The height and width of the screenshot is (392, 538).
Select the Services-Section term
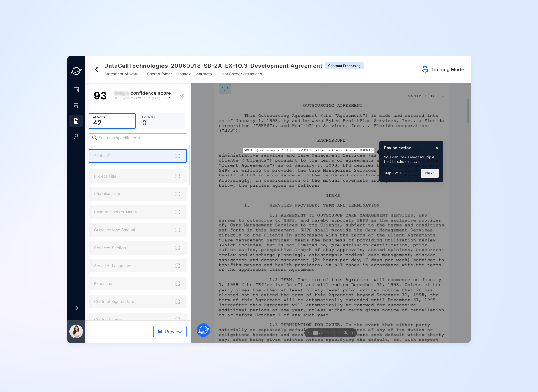138,248
